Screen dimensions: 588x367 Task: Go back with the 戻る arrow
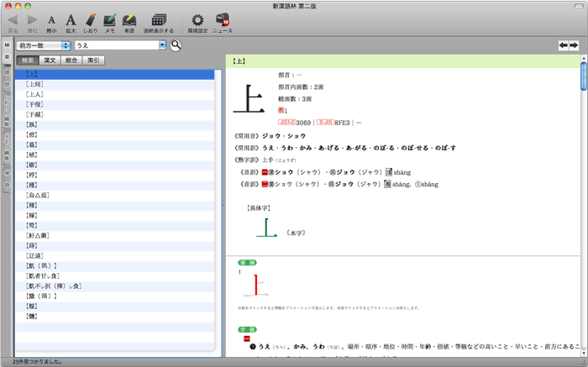point(13,20)
